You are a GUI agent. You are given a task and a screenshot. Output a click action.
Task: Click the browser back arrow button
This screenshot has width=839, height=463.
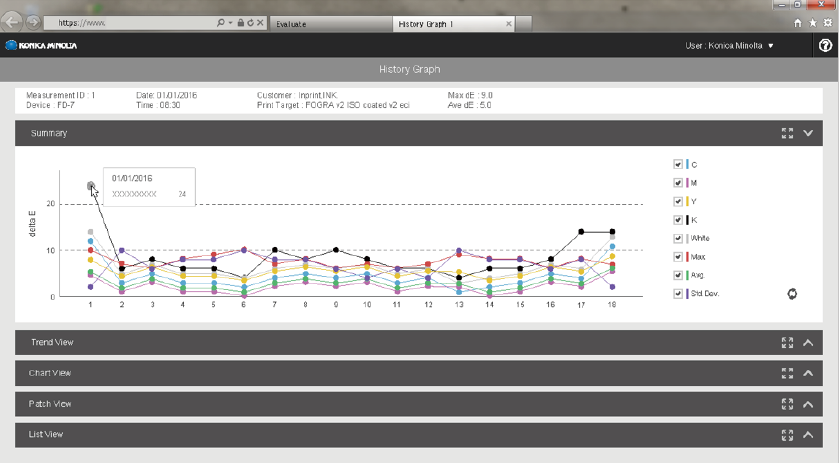pos(13,21)
